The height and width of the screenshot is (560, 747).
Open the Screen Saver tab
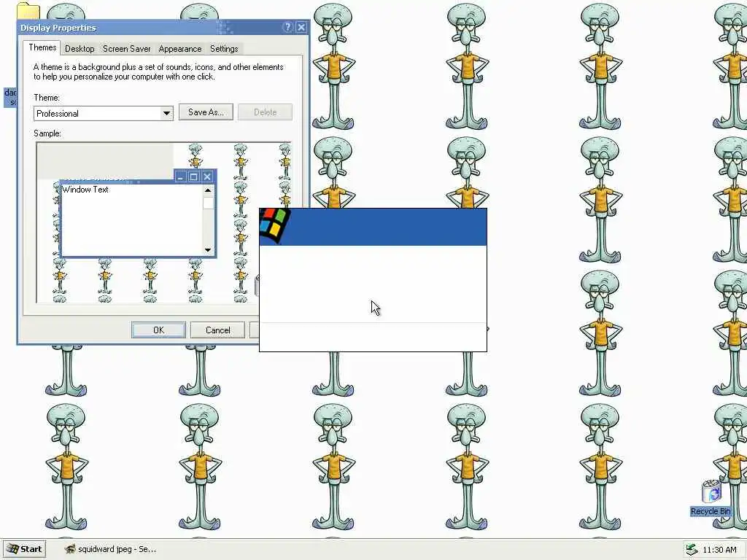pyautogui.click(x=127, y=49)
